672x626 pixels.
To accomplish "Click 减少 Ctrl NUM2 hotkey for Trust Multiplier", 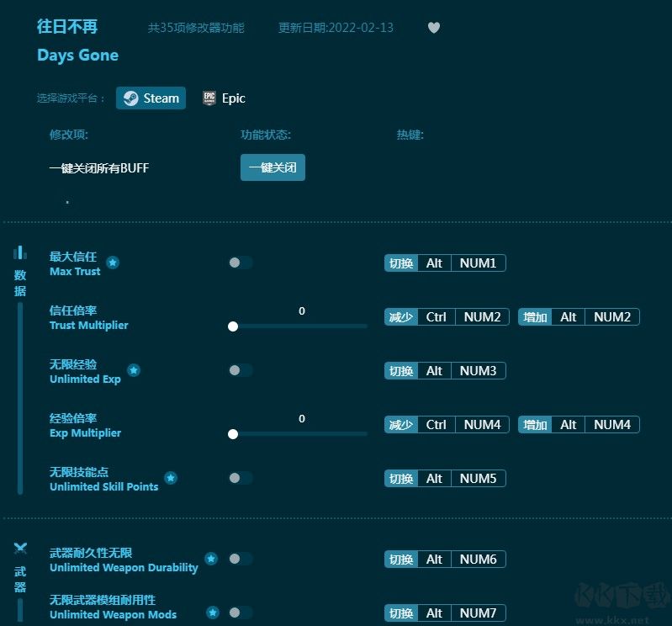I will tap(447, 317).
